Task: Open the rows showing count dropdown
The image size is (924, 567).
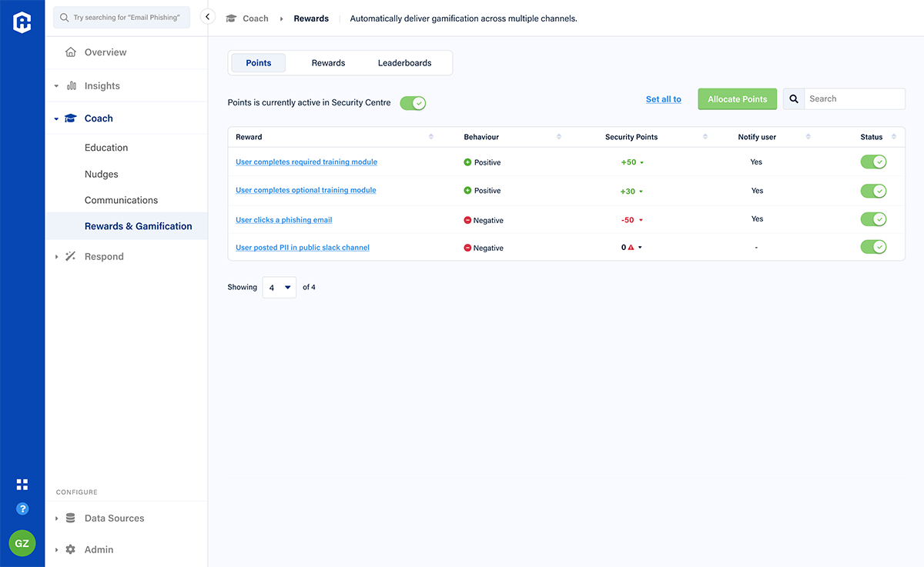Action: [x=279, y=287]
